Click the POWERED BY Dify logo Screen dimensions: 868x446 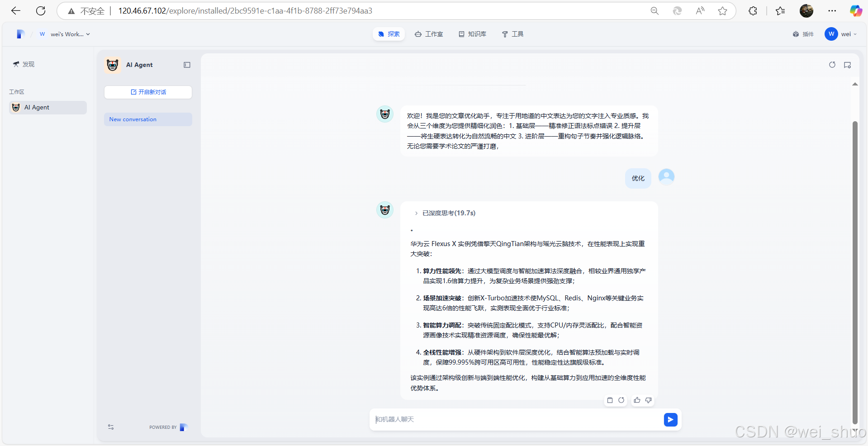[x=183, y=427]
